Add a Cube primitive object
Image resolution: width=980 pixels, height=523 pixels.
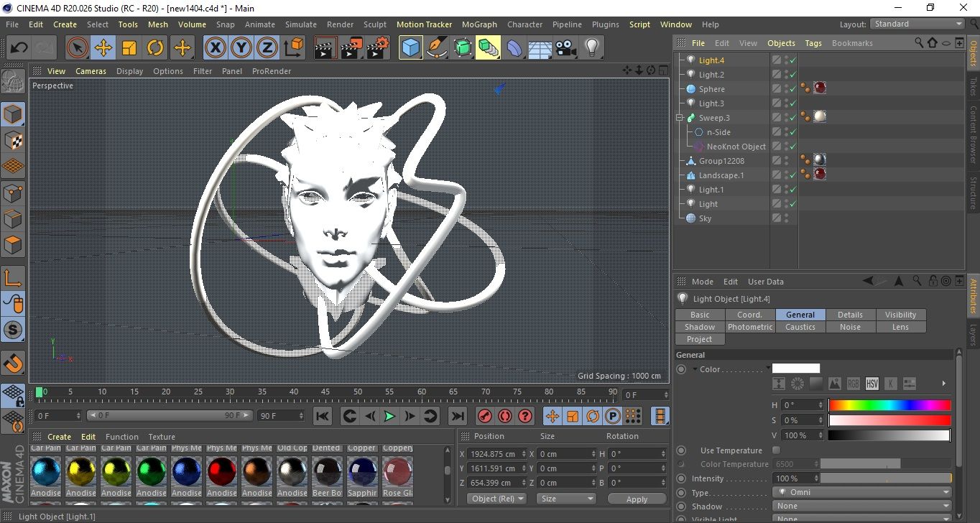click(410, 48)
